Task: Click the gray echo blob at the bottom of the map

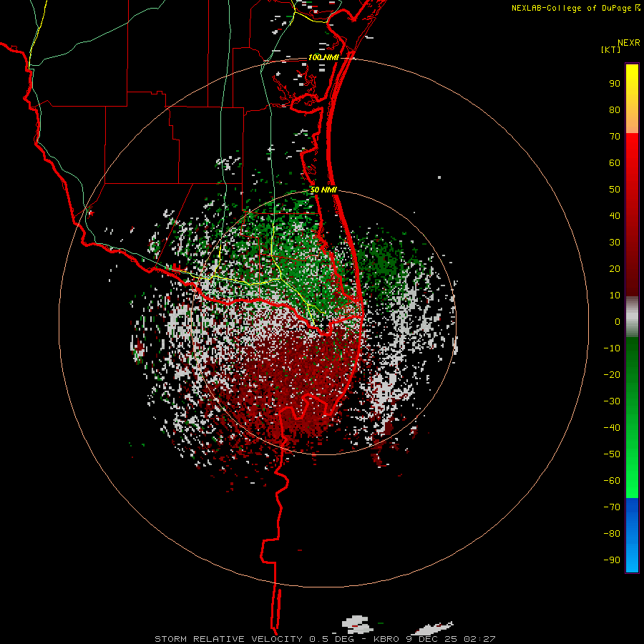Action: [357, 624]
